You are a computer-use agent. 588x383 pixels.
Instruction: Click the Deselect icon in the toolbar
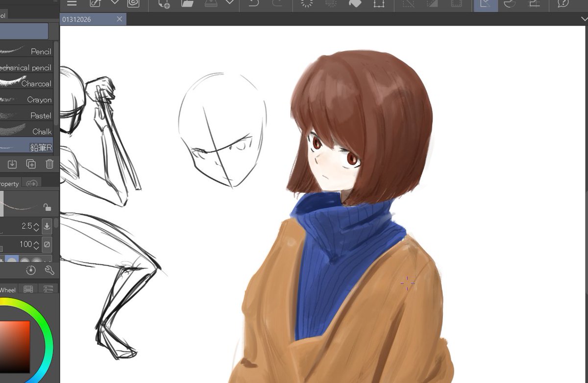[408, 2]
